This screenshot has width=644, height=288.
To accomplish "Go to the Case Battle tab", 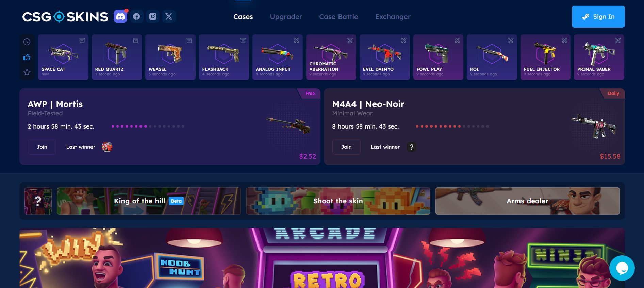I will (x=338, y=17).
